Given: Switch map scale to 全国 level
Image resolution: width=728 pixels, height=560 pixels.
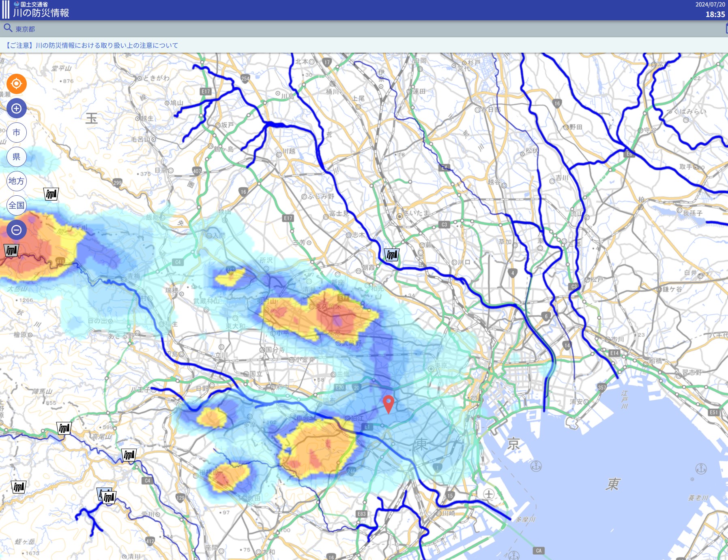Looking at the screenshot, I should pyautogui.click(x=17, y=205).
